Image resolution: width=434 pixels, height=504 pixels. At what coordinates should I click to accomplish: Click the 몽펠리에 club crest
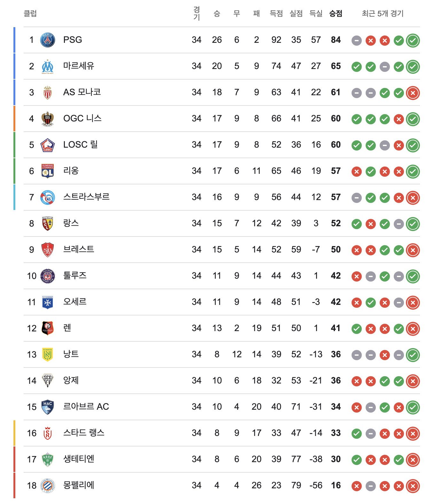point(48,486)
